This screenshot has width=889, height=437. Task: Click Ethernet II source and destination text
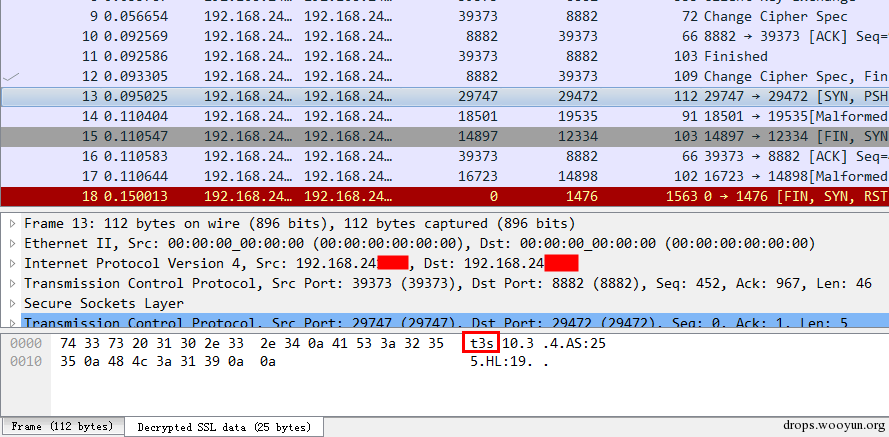coord(420,244)
